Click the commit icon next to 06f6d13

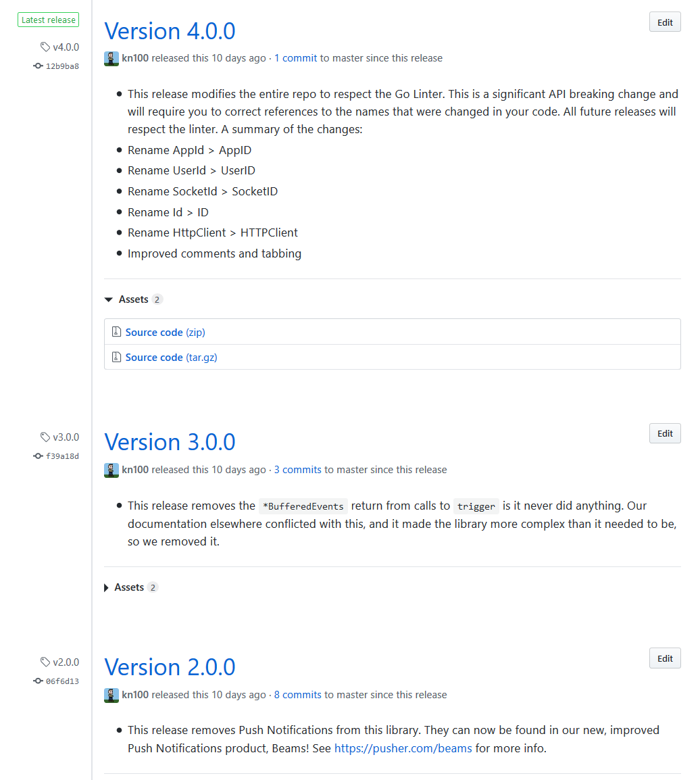click(x=38, y=681)
